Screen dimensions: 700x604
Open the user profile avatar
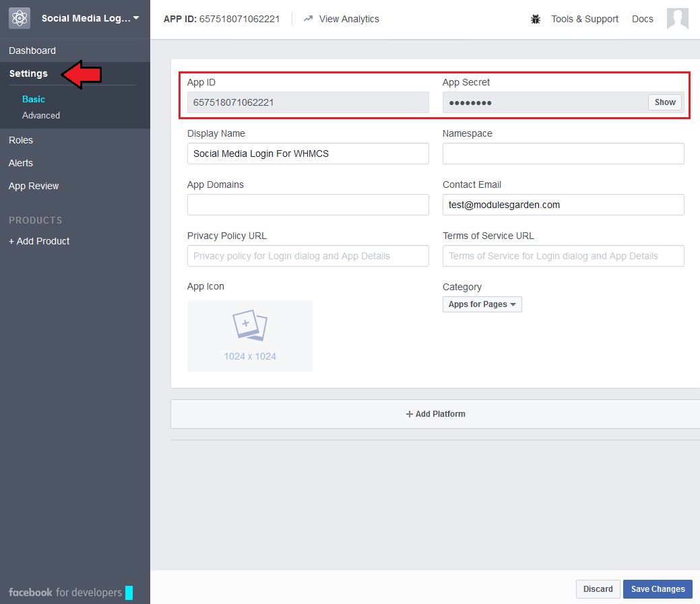[x=677, y=19]
